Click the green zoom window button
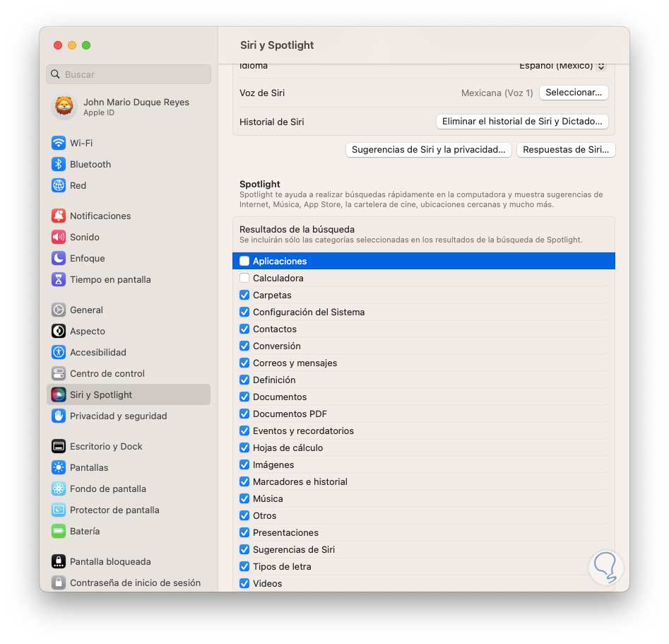 point(86,45)
